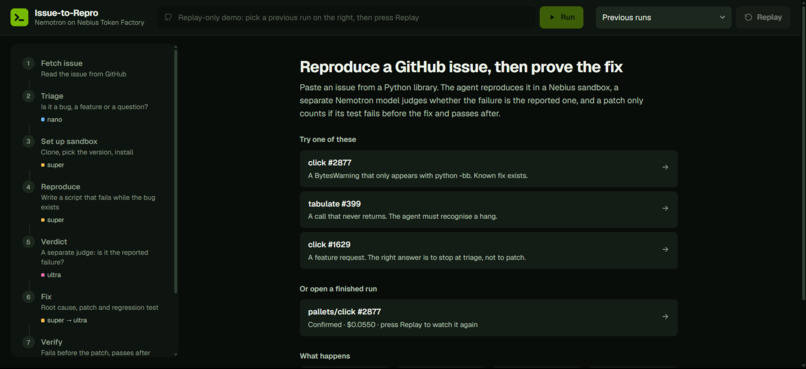This screenshot has height=369, width=806.
Task: Click the replay-only demo input field
Action: [x=345, y=17]
